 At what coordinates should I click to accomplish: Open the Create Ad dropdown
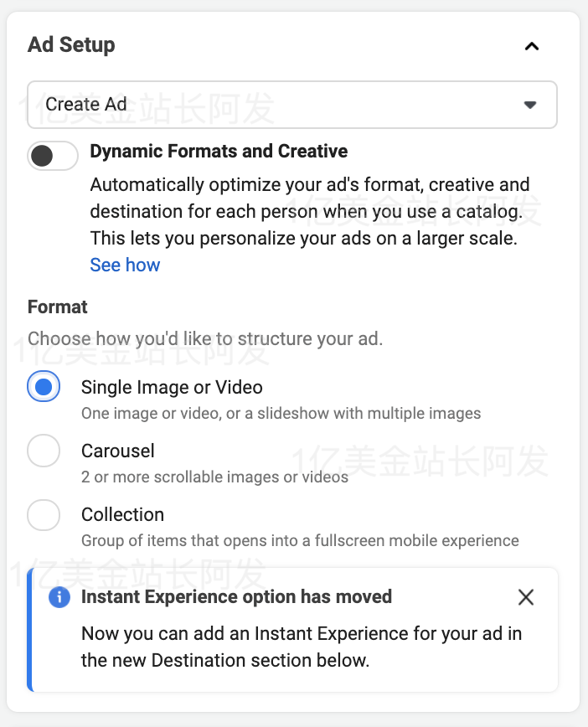pos(291,105)
